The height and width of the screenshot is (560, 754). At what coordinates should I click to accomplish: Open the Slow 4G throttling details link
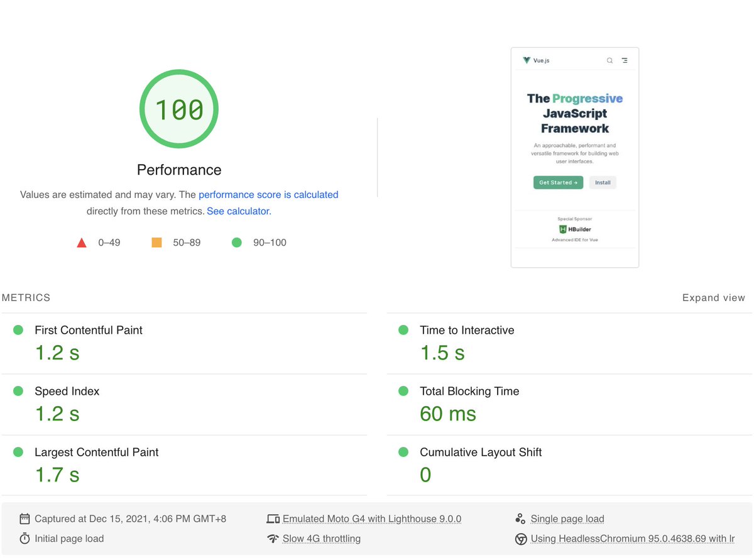tap(322, 539)
